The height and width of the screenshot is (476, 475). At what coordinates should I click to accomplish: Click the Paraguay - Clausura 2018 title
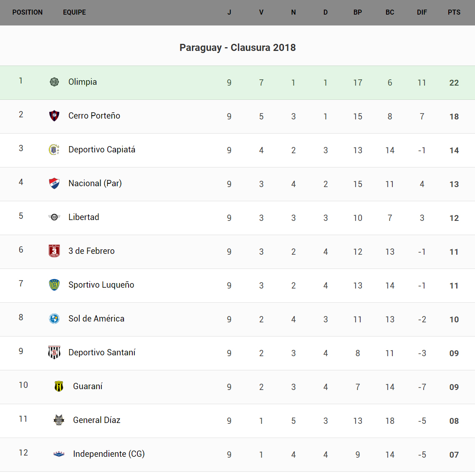pyautogui.click(x=237, y=48)
